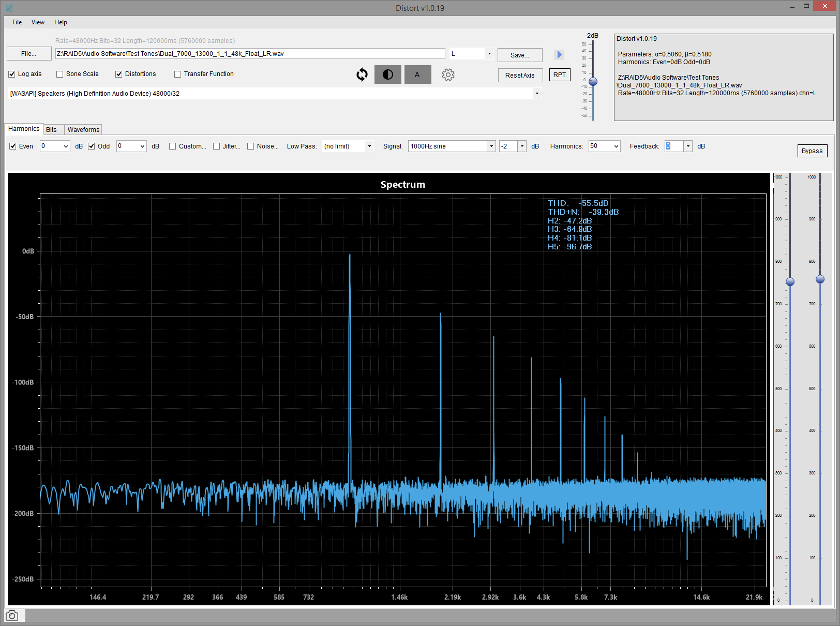Click the -2dB gain slider knob
The width and height of the screenshot is (840, 626).
coord(593,82)
